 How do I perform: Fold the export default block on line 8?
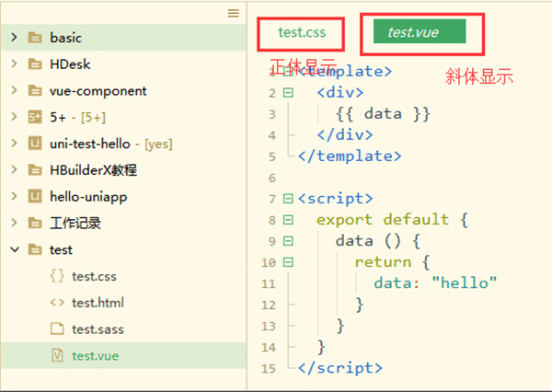288,220
